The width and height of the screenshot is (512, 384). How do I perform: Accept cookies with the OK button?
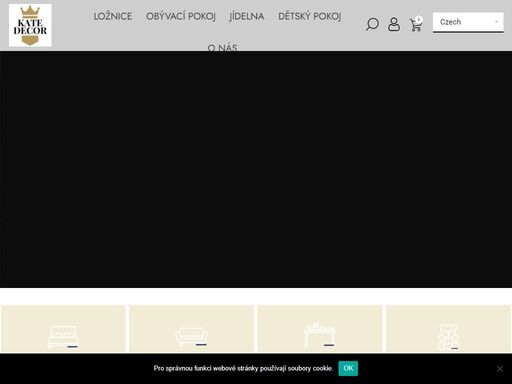[348, 368]
